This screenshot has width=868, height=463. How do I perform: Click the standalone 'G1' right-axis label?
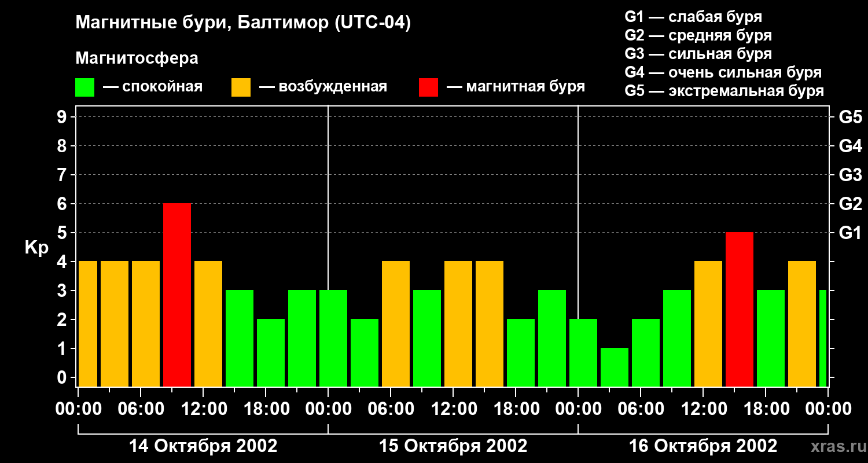(850, 233)
